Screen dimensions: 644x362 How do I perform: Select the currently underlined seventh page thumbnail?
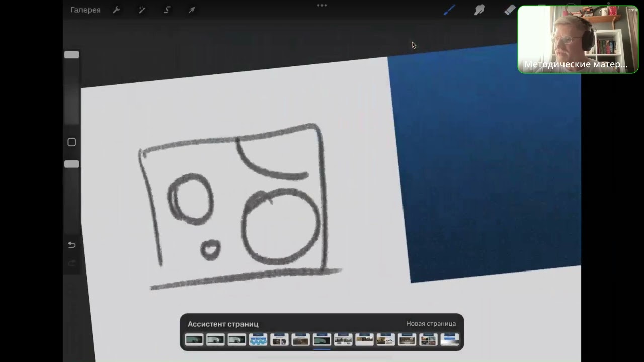tap(322, 340)
